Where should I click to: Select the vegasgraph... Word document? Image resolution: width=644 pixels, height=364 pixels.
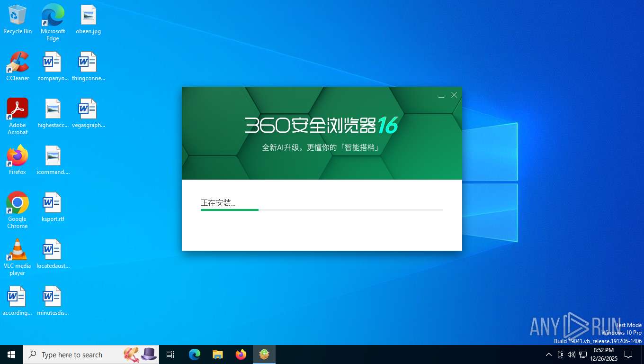[x=88, y=113]
